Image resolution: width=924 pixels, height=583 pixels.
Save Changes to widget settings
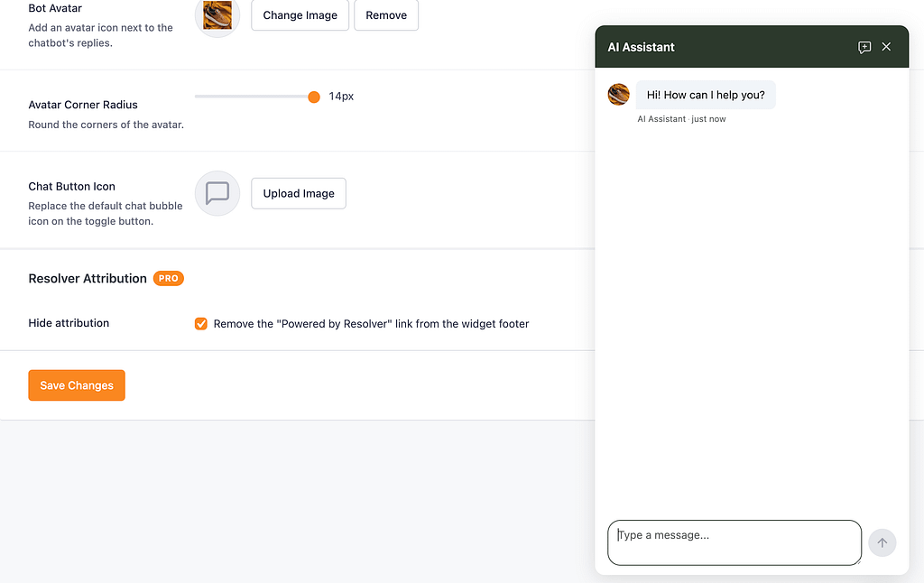[77, 385]
